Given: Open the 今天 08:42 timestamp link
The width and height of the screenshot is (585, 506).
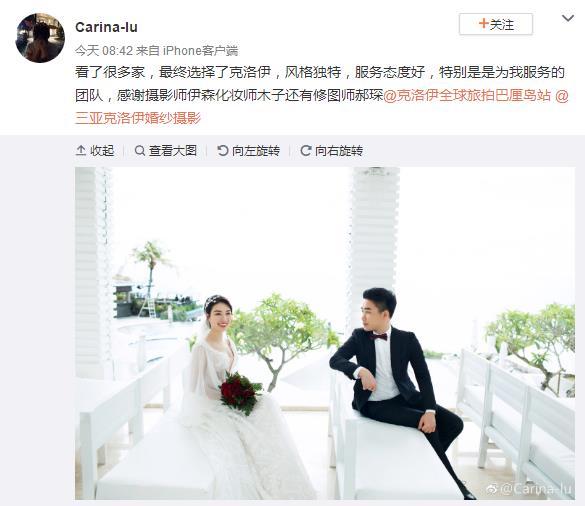Looking at the screenshot, I should click(104, 50).
